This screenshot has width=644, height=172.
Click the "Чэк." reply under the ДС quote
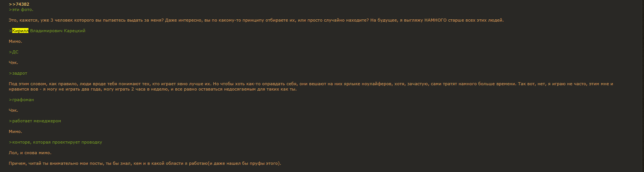pyautogui.click(x=13, y=63)
